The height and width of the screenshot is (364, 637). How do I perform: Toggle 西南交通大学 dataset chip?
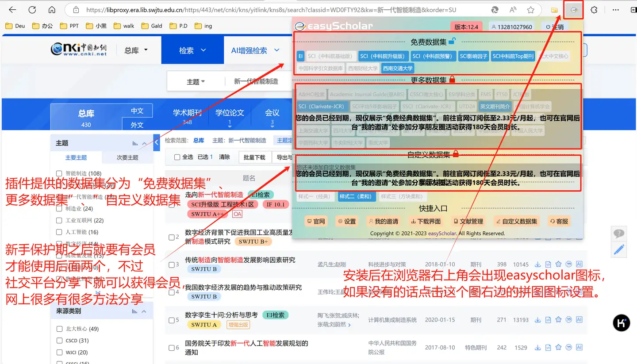click(x=398, y=68)
